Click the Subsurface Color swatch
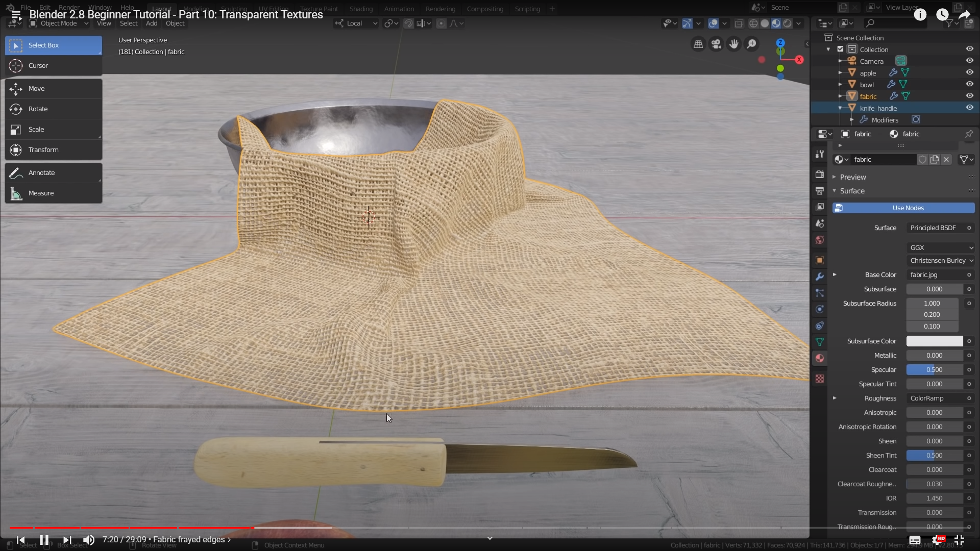 [934, 341]
